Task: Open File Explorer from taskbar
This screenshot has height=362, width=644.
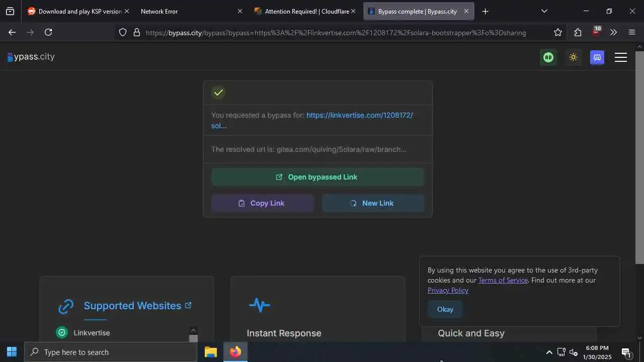Action: pos(211,352)
